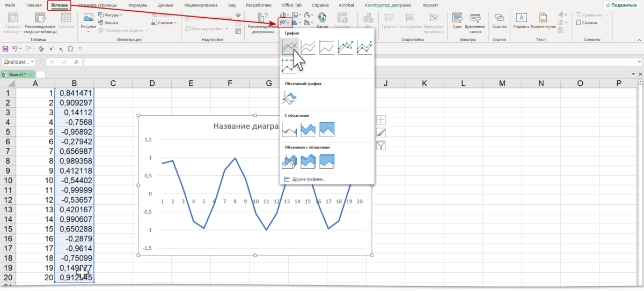Open chart styles brush button
This screenshot has height=291, width=644.
click(x=381, y=132)
